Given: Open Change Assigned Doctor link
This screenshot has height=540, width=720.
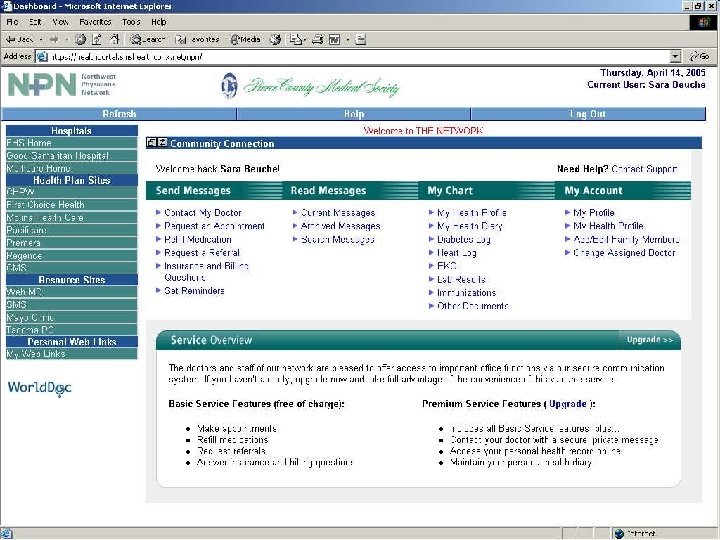Looking at the screenshot, I should [624, 253].
